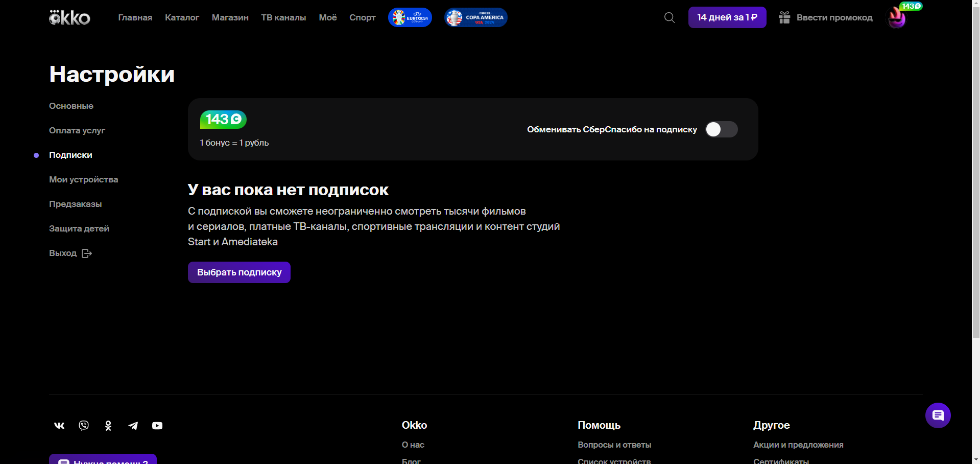Click the 143 bonus badge over avatar
The width and height of the screenshot is (980, 464).
[x=911, y=6]
